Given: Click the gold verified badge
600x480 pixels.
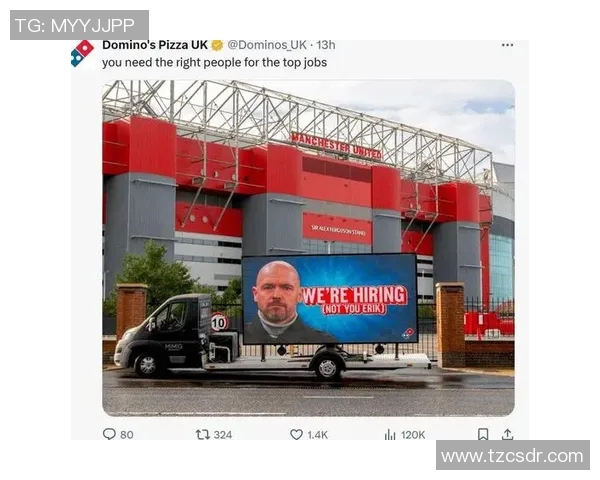Looking at the screenshot, I should (x=217, y=45).
